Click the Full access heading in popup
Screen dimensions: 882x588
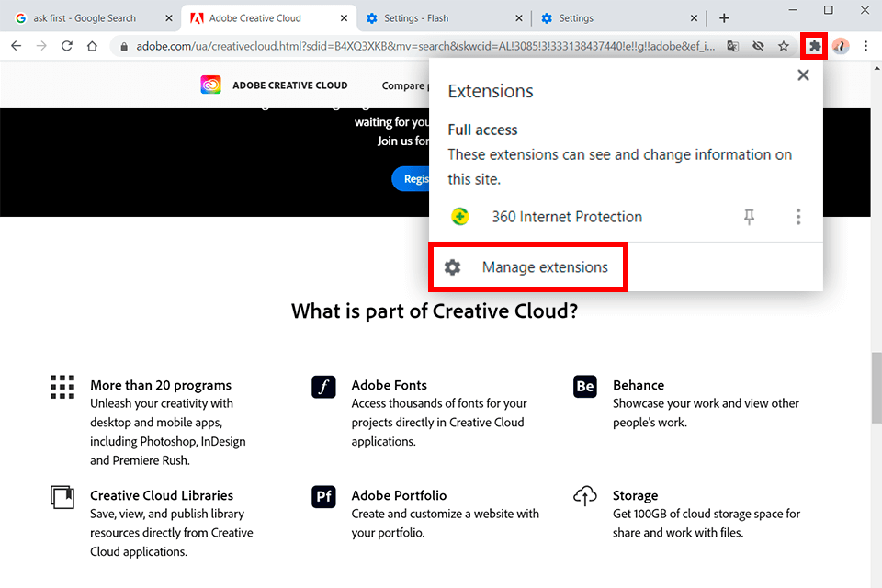[482, 130]
